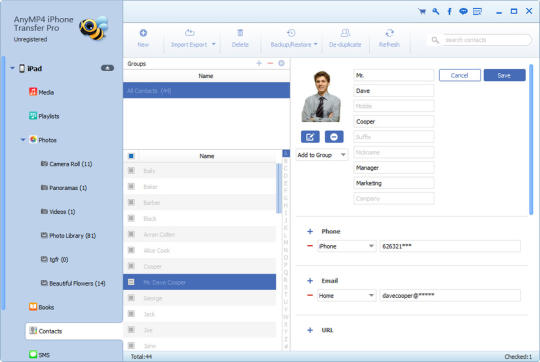Open Playlists in the sidebar
540x362 pixels.
point(44,116)
